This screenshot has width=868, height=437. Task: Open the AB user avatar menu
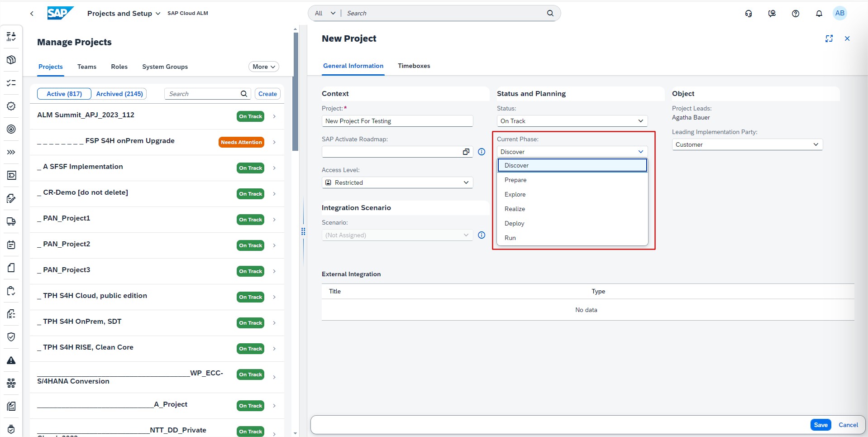tap(839, 13)
